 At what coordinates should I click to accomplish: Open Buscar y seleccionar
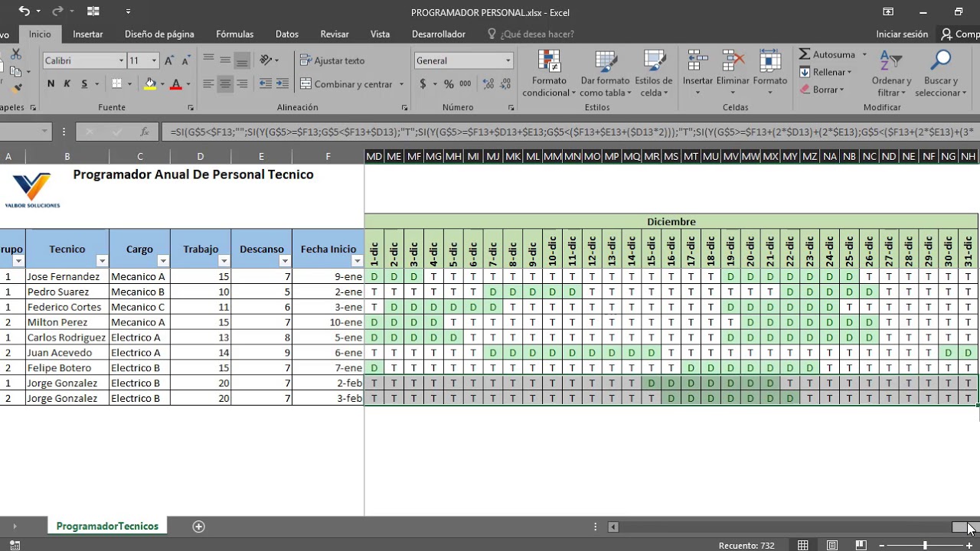point(941,74)
